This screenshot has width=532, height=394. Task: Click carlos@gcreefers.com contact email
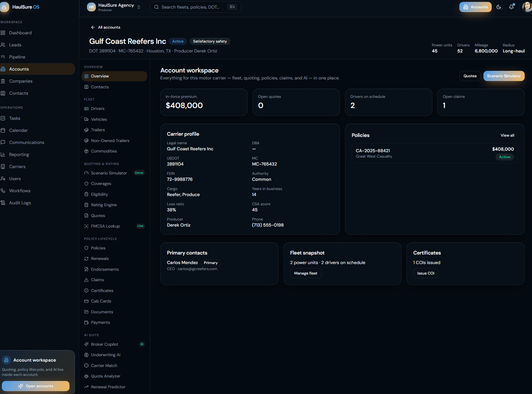pos(197,269)
